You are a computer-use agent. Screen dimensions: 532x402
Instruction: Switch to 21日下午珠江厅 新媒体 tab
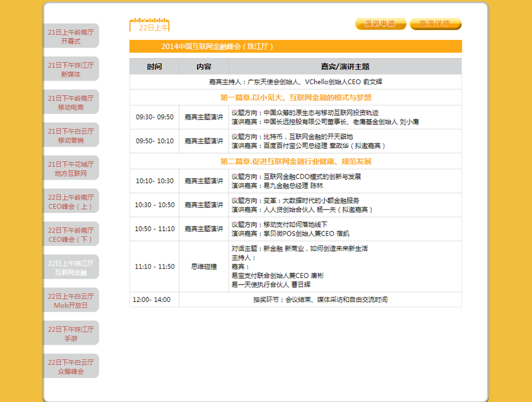pyautogui.click(x=71, y=70)
